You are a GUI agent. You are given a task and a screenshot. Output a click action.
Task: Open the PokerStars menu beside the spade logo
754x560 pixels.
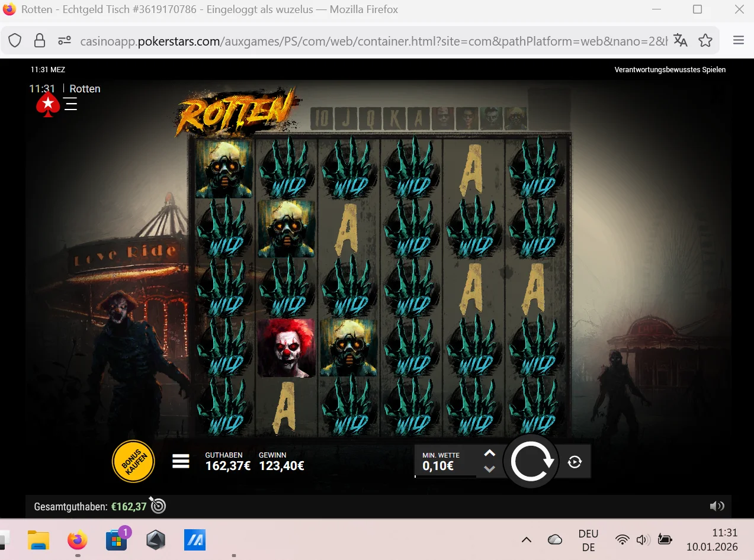tap(71, 105)
